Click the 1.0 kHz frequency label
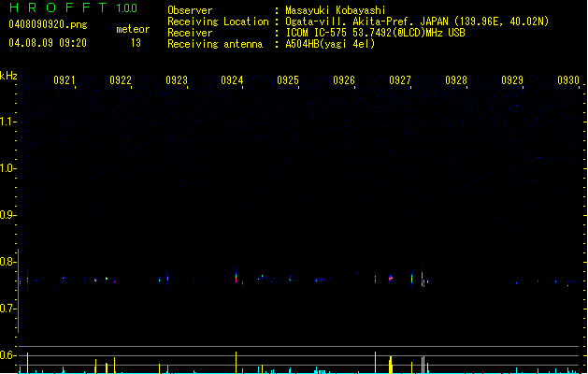The image size is (588, 374). (x=7, y=168)
